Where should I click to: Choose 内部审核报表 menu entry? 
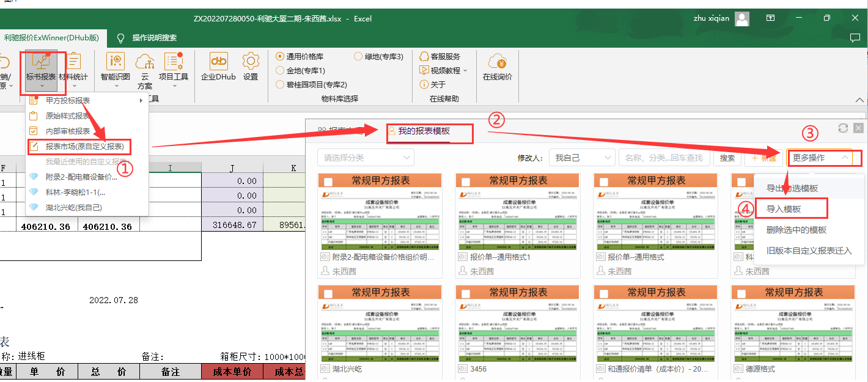[x=67, y=131]
